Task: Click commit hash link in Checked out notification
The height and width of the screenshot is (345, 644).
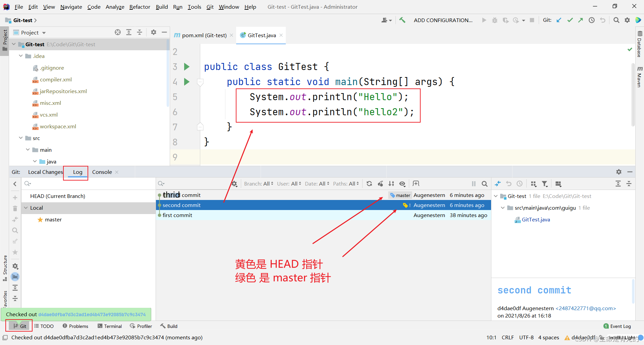Action: (x=92, y=315)
